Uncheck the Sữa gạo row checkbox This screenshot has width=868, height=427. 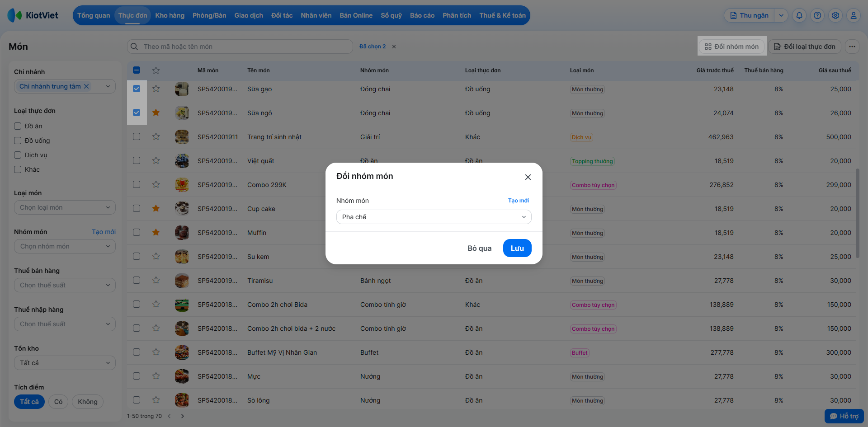137,89
